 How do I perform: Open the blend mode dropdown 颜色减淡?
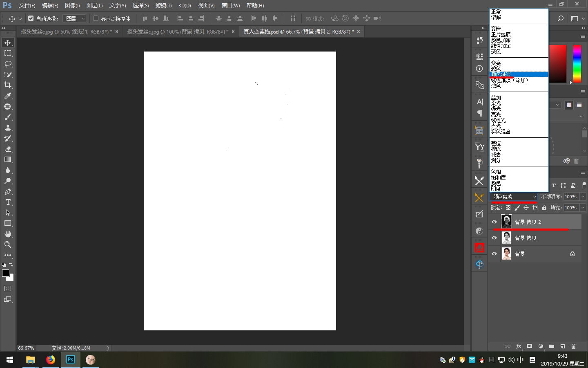pos(514,197)
